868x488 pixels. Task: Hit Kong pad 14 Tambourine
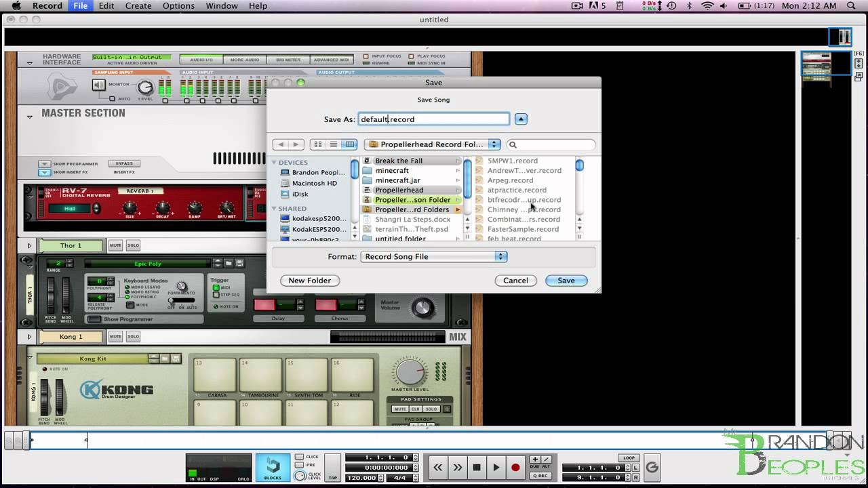click(x=260, y=375)
